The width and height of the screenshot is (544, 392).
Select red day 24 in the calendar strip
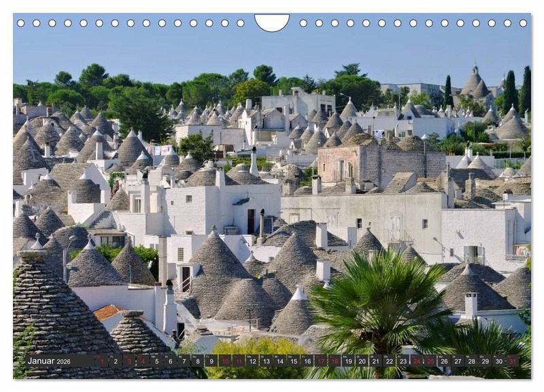[417, 361]
